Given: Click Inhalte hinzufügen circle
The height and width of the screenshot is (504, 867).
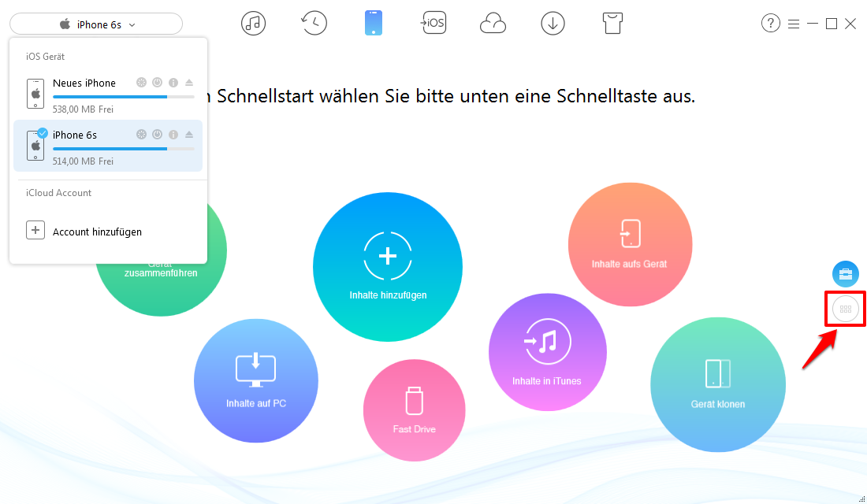Looking at the screenshot, I should (388, 267).
